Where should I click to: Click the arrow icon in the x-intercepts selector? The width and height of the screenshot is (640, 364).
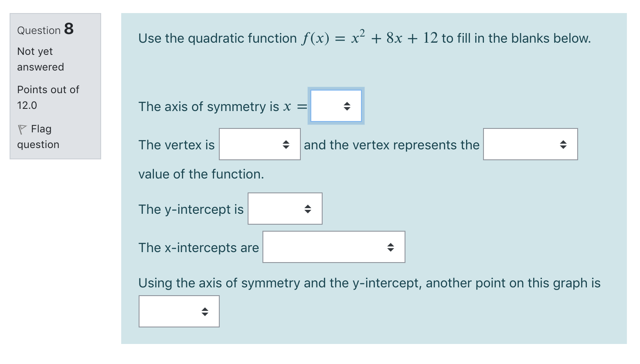(391, 247)
